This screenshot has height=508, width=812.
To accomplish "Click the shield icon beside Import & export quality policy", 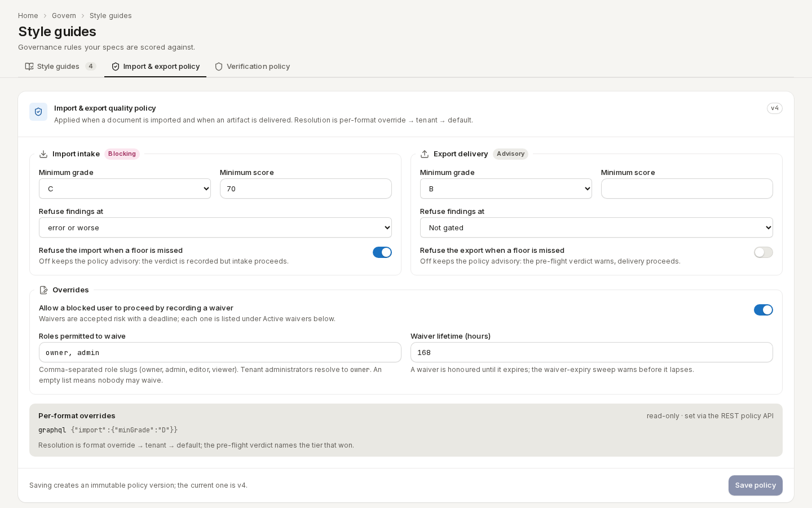I will point(38,112).
